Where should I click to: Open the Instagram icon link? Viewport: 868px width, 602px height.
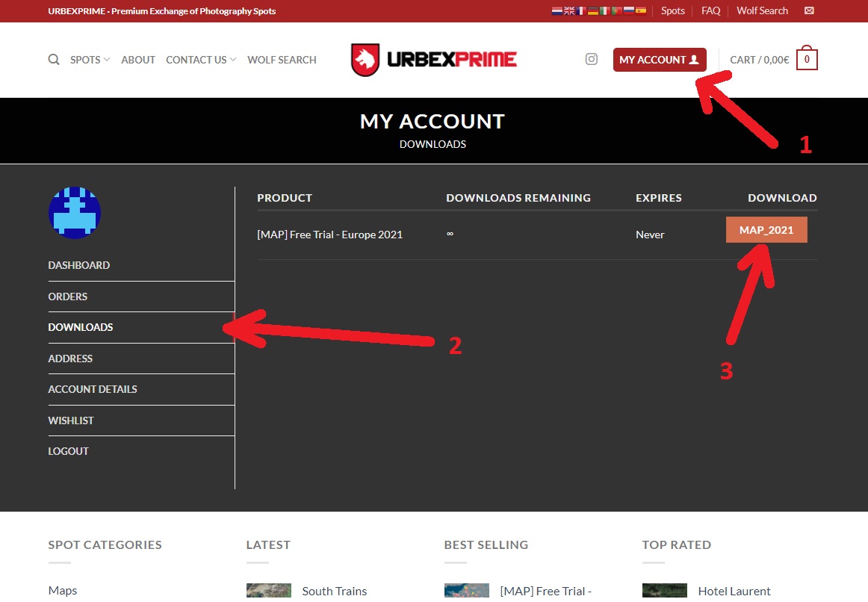(591, 59)
